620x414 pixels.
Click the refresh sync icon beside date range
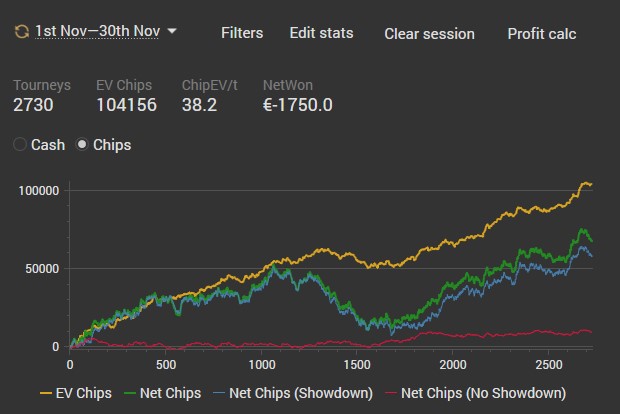tap(20, 32)
